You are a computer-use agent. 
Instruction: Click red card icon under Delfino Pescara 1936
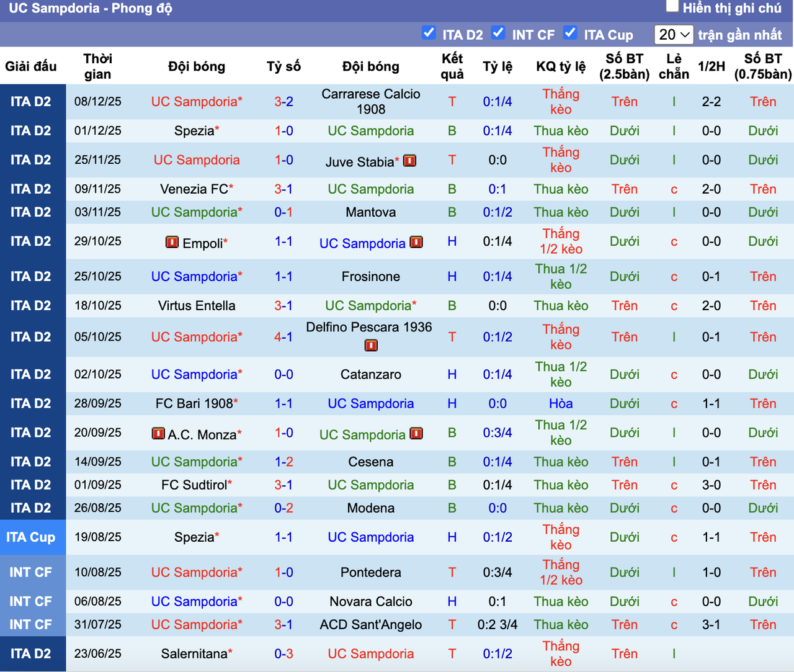371,345
